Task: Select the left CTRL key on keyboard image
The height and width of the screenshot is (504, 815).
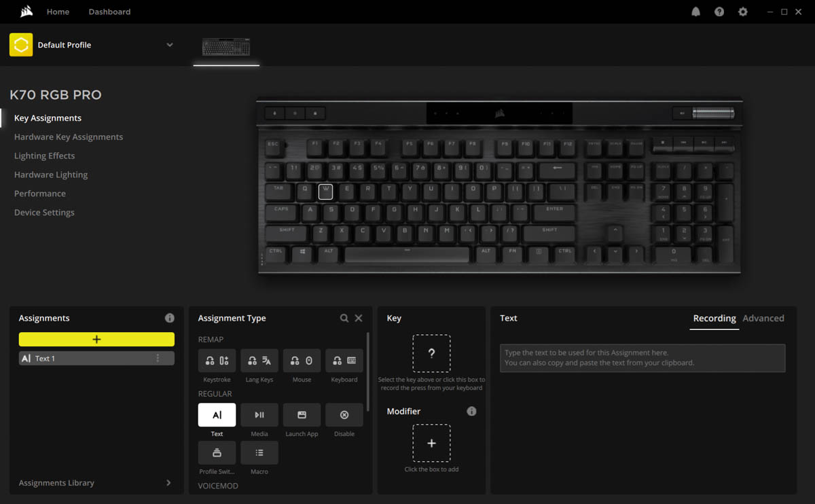Action: tap(276, 254)
